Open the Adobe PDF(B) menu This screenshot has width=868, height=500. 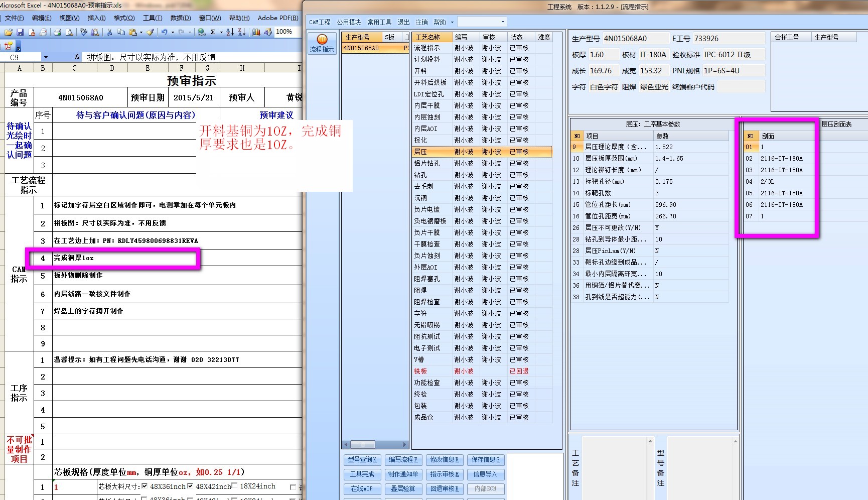[x=278, y=18]
